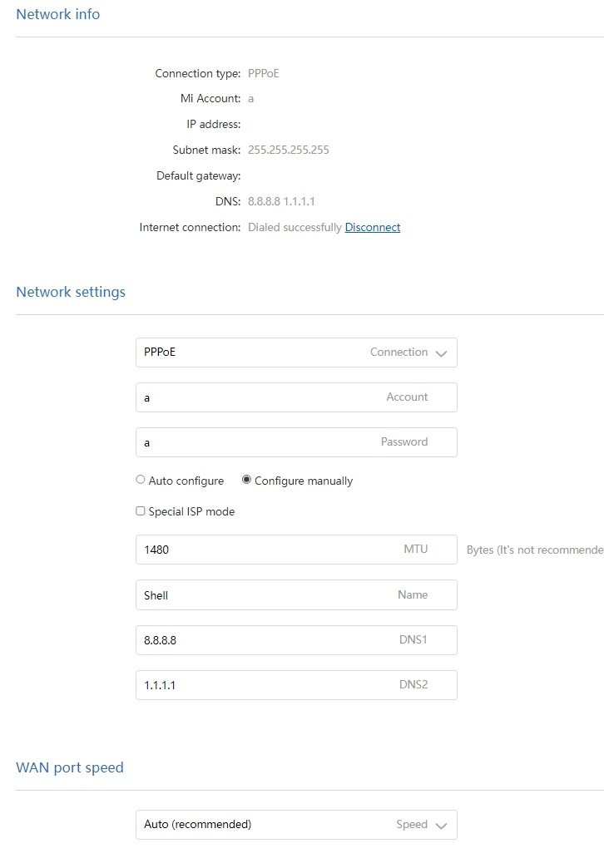This screenshot has height=868, width=604.
Task: Enable Special ISP mode
Action: pyautogui.click(x=140, y=510)
